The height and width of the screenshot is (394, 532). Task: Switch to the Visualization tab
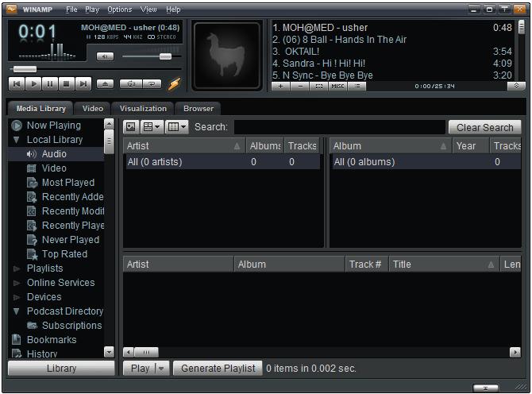(143, 109)
